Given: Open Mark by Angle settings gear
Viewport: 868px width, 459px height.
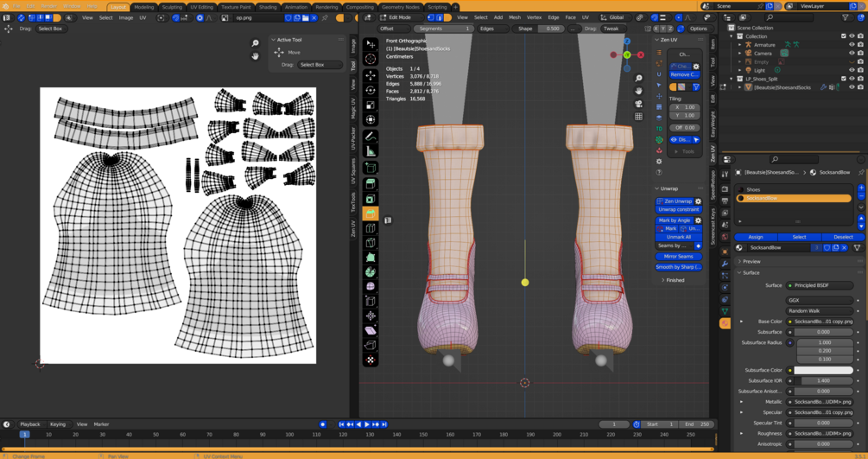Looking at the screenshot, I should (x=698, y=220).
